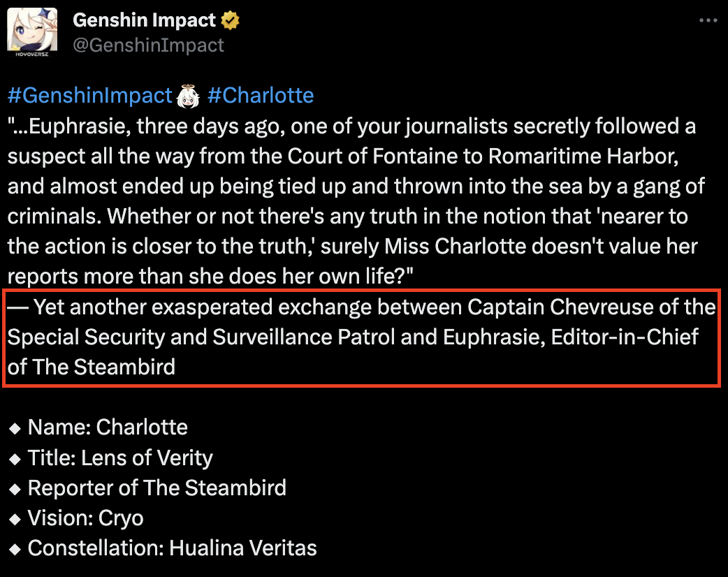The height and width of the screenshot is (577, 728).
Task: Open the #Charlotte hashtag link
Action: click(x=261, y=94)
